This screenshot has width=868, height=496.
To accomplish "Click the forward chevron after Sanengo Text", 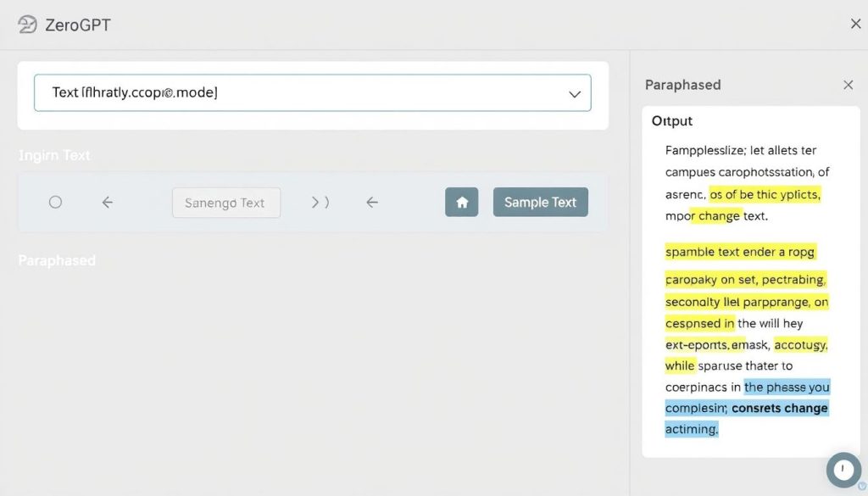I will point(320,203).
